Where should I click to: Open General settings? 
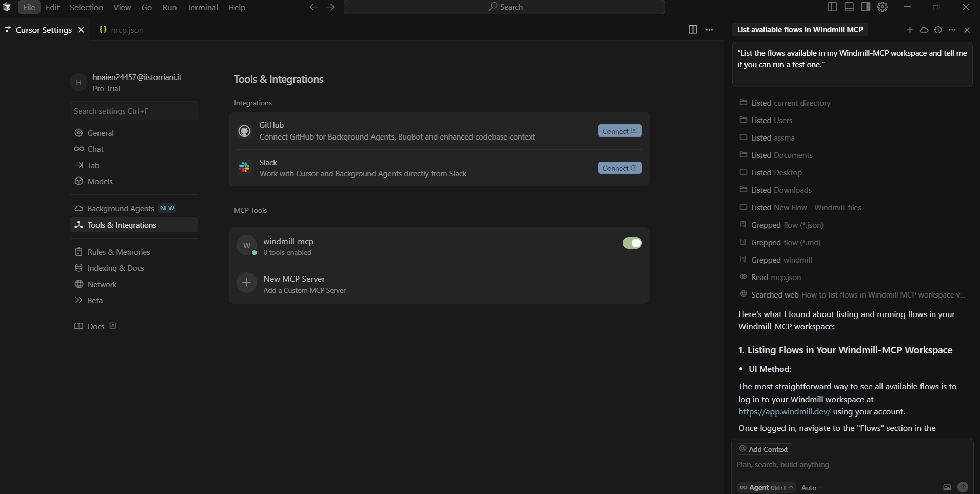tap(134, 133)
